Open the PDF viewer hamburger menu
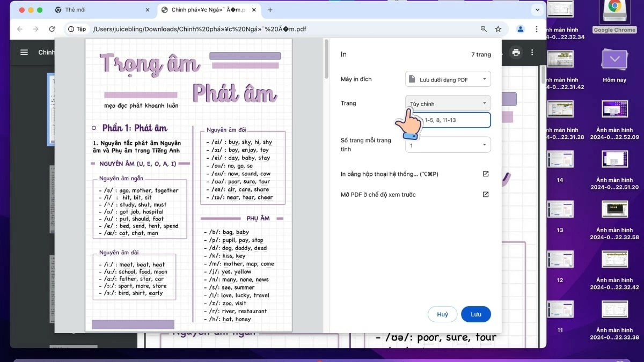Image resolution: width=644 pixels, height=362 pixels. pyautogui.click(x=24, y=52)
